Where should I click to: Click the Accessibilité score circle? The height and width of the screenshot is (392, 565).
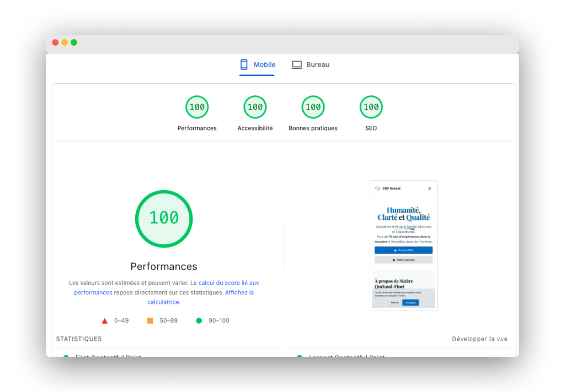click(255, 108)
